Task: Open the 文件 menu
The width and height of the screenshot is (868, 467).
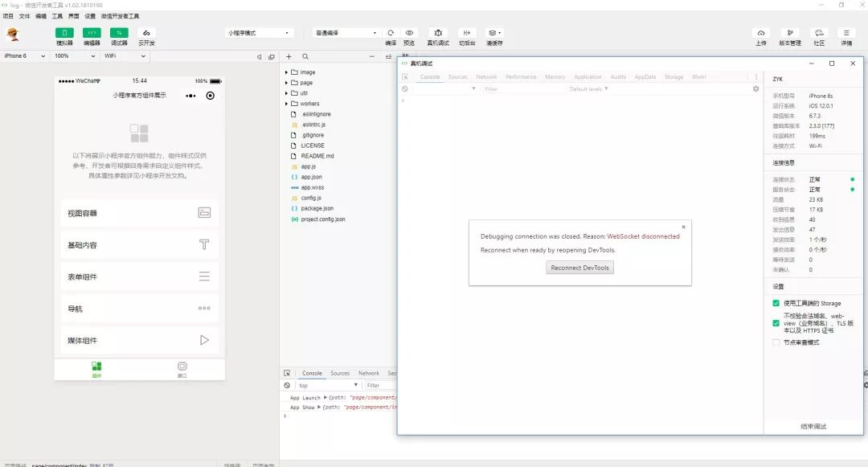Action: (24, 16)
